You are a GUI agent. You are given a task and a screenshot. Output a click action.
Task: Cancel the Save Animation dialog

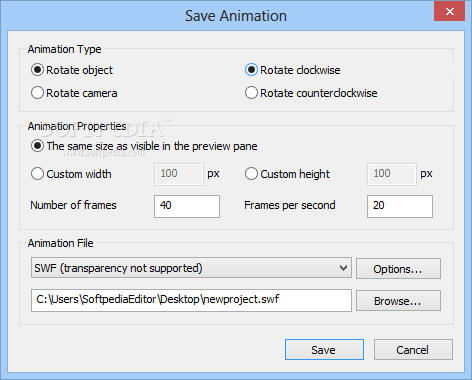tap(413, 350)
